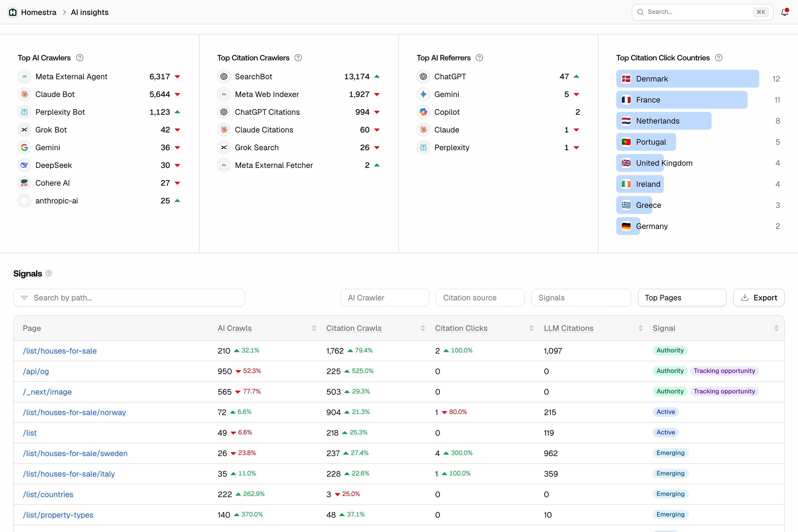Open the /list/houses-for-sale page link

(60, 351)
